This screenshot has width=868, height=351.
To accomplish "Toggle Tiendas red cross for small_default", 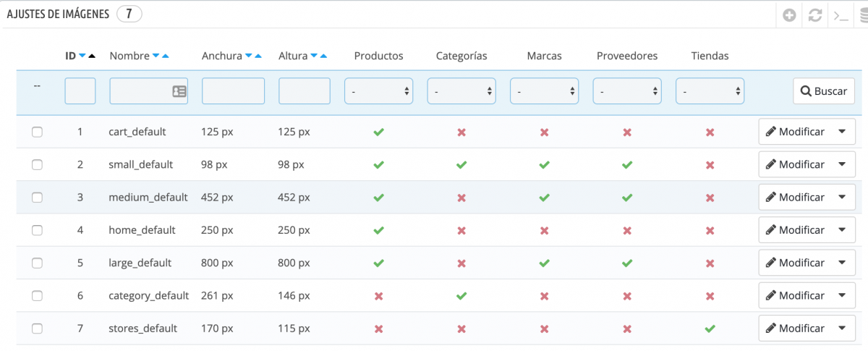I will [x=710, y=165].
